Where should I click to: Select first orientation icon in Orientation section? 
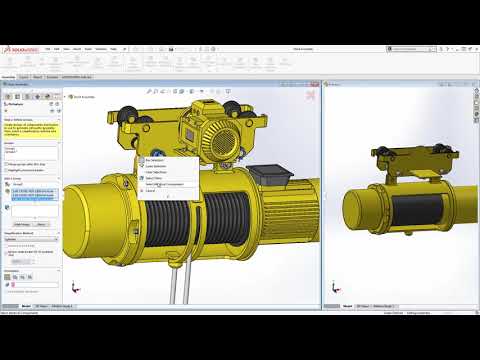pos(7,277)
